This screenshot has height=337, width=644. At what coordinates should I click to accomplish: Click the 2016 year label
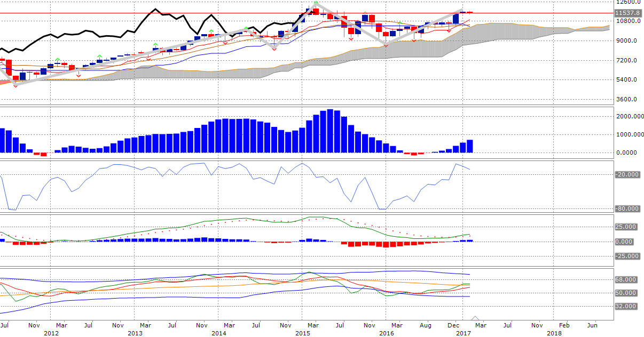[x=386, y=333]
